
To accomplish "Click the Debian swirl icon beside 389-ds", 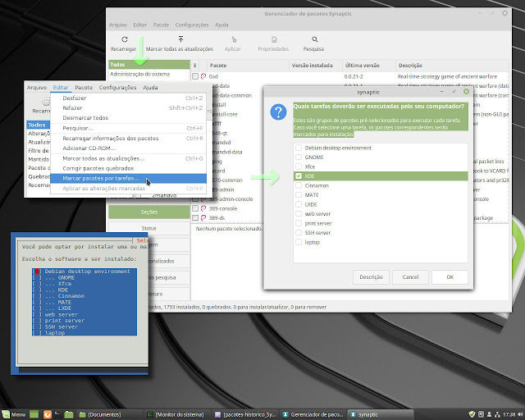I will coord(203,217).
